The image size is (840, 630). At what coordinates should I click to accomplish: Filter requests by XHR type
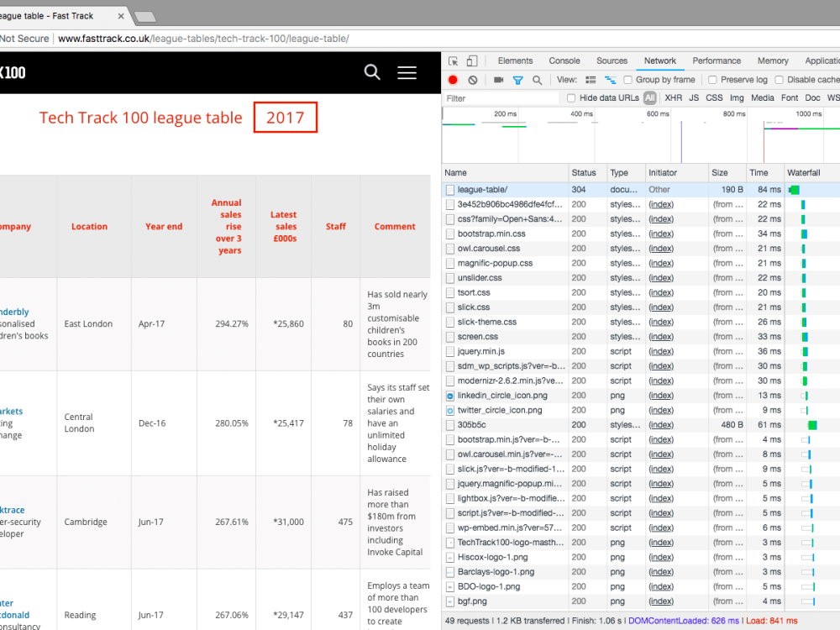point(674,98)
